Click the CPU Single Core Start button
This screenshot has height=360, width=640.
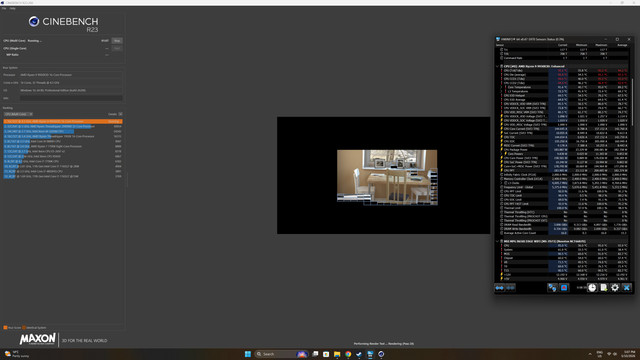117,48
